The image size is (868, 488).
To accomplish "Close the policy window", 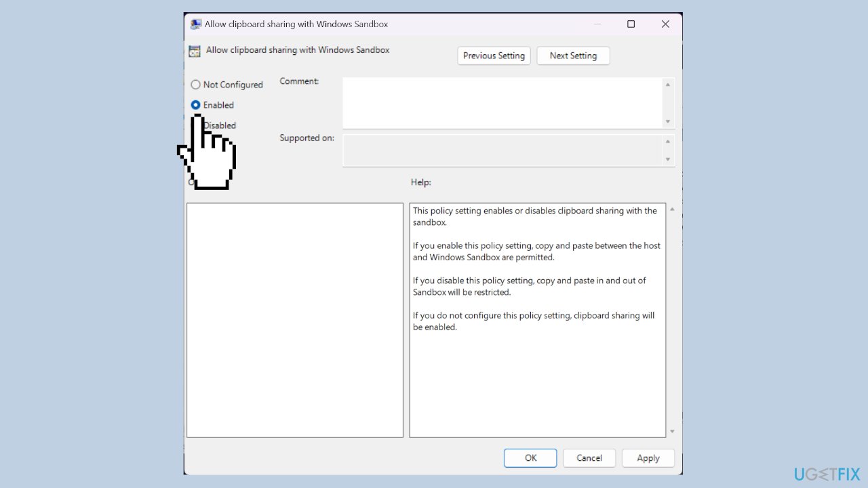I will point(665,24).
